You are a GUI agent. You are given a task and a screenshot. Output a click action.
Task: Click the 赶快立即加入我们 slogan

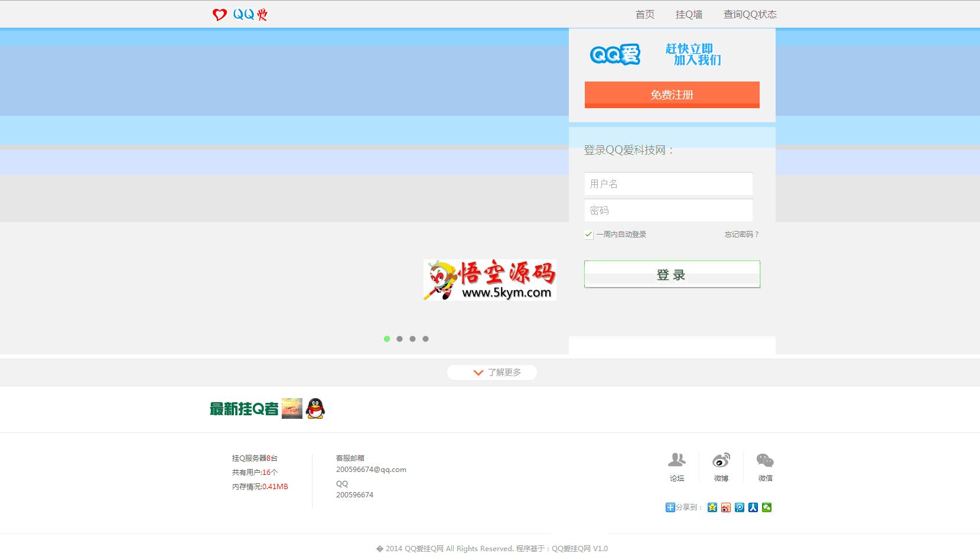pyautogui.click(x=693, y=54)
